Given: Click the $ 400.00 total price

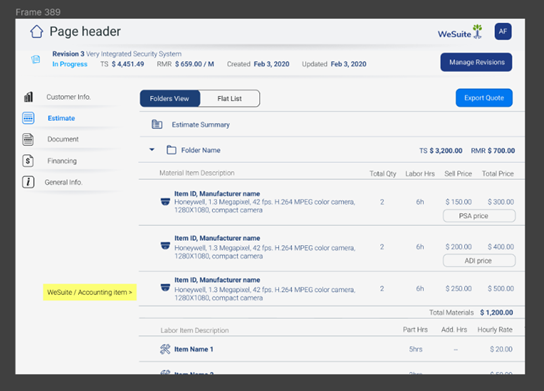Looking at the screenshot, I should 501,247.
